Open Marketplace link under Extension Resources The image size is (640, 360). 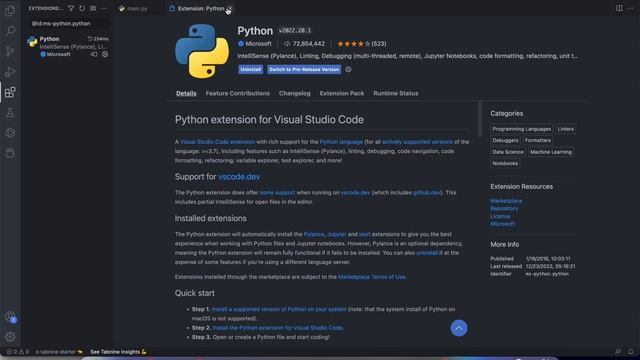tap(506, 201)
